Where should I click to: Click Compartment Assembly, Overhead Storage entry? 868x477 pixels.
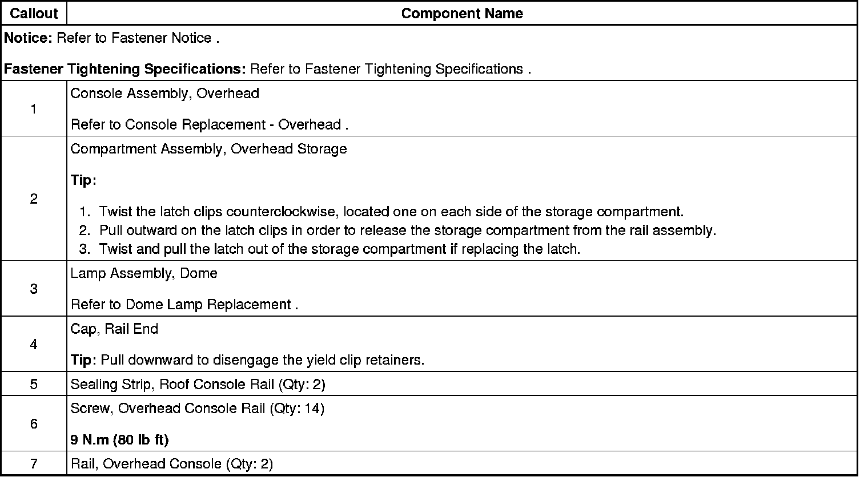click(x=208, y=149)
